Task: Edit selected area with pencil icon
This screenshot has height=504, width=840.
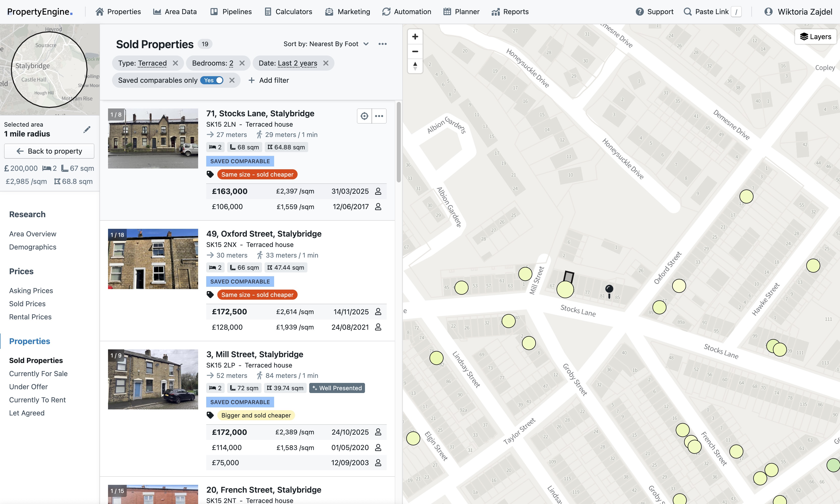Action: click(x=87, y=129)
